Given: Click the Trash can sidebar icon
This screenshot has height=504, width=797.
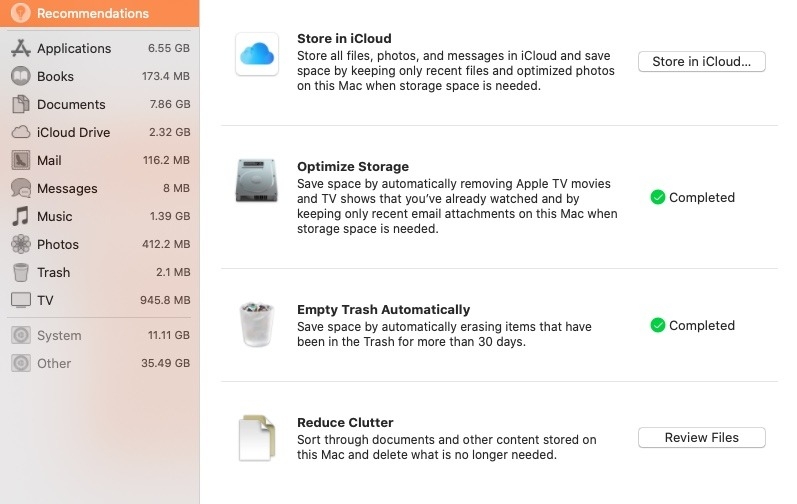Looking at the screenshot, I should coord(21,272).
